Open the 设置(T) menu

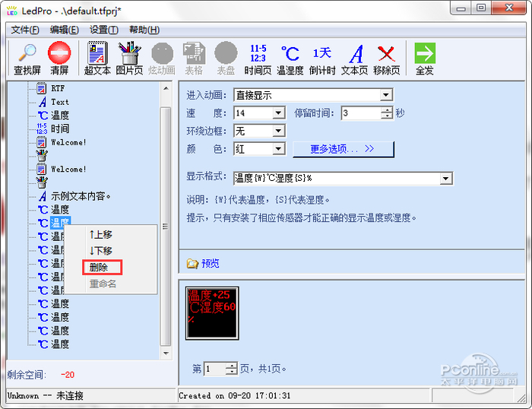pyautogui.click(x=104, y=30)
